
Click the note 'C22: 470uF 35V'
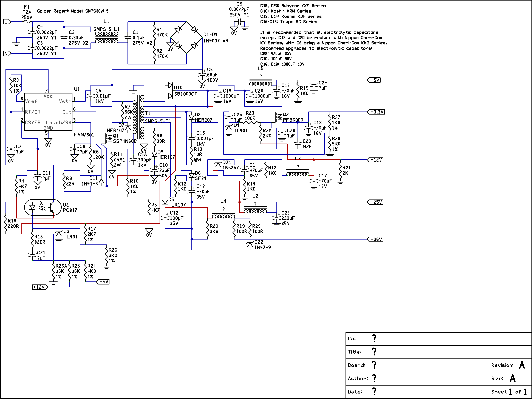276,53
